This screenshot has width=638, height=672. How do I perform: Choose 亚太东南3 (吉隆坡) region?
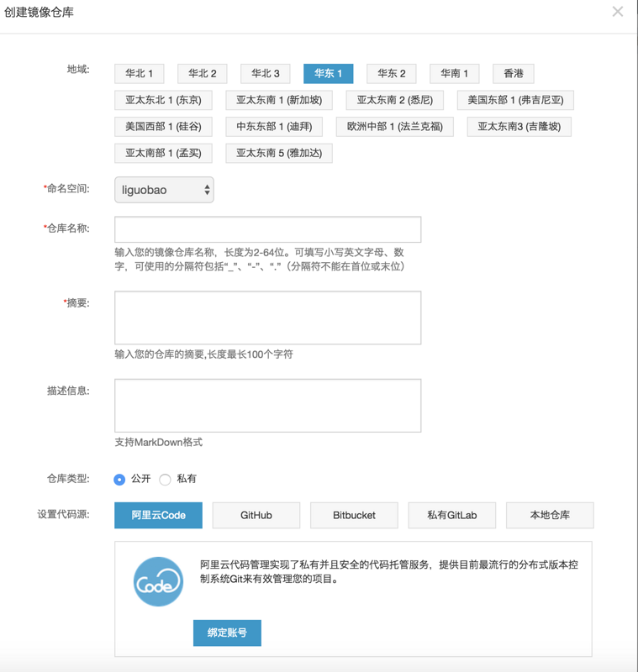tap(519, 127)
